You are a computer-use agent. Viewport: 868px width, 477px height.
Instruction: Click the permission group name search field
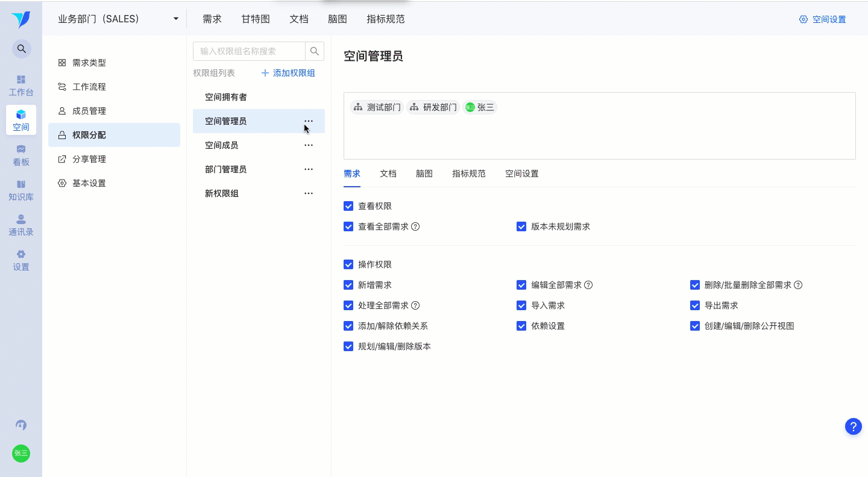click(250, 51)
